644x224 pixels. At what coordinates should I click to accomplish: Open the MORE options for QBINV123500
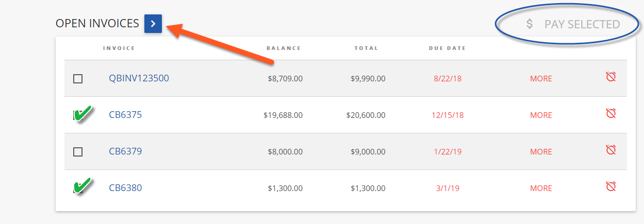[541, 79]
